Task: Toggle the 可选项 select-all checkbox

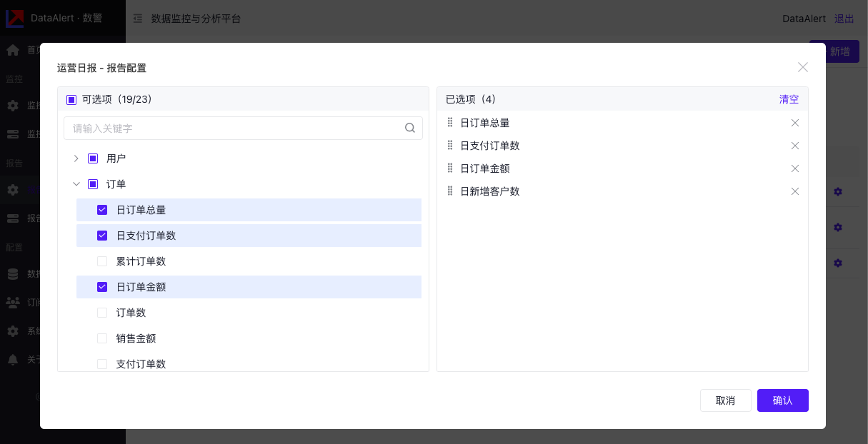Action: (x=71, y=100)
